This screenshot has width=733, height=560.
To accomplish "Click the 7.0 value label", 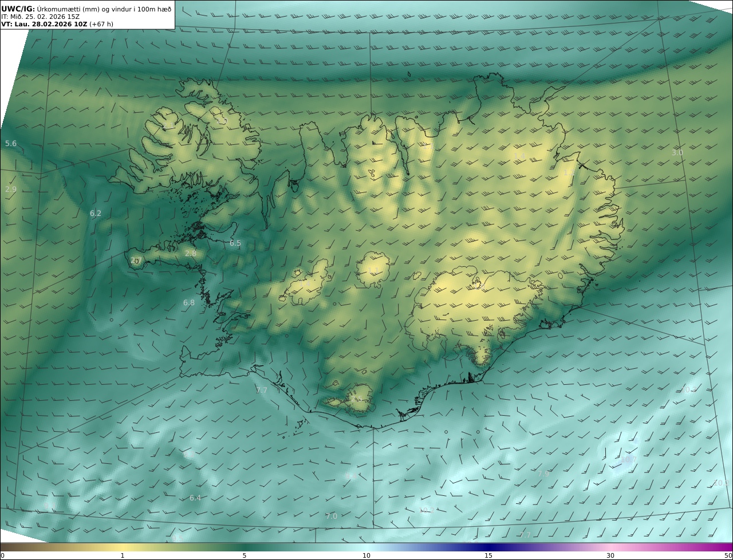I will point(332,516).
